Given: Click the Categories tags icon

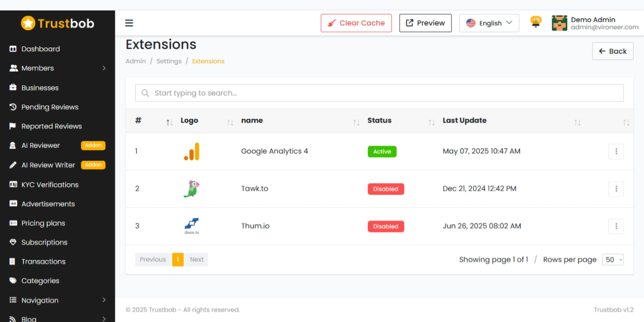Looking at the screenshot, I should tap(13, 281).
